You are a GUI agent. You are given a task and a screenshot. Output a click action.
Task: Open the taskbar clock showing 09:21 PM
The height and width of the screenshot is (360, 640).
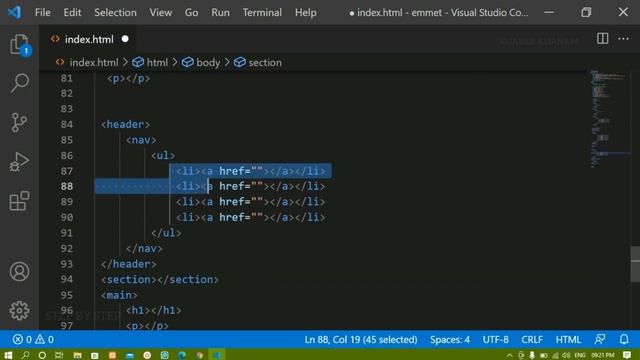pos(602,356)
